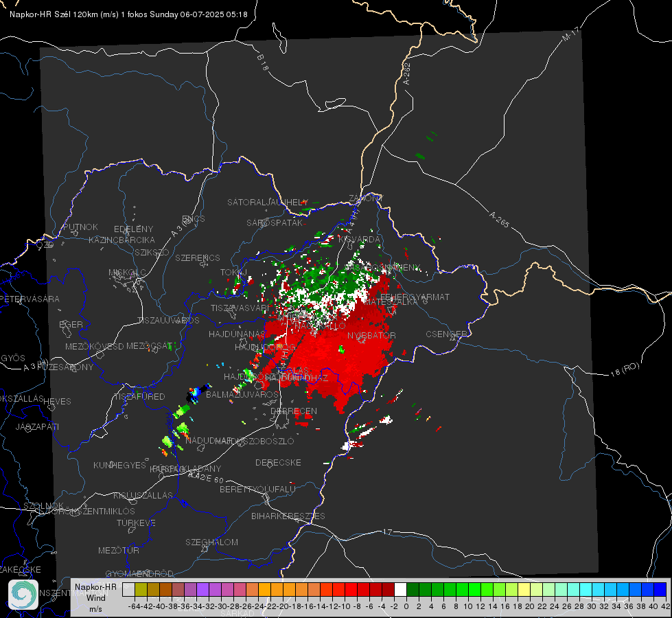The width and height of the screenshot is (672, 618).
Task: Click the MEZOKOVESD label
Action: tap(95, 346)
